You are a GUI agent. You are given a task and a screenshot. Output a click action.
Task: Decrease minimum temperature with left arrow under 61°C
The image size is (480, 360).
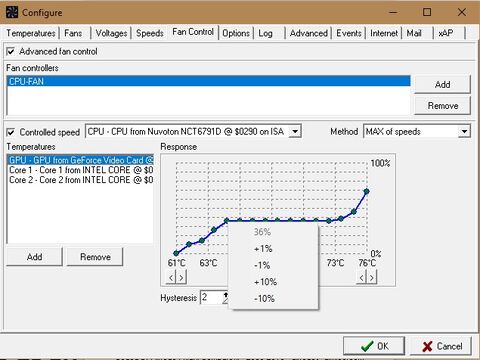tap(171, 277)
